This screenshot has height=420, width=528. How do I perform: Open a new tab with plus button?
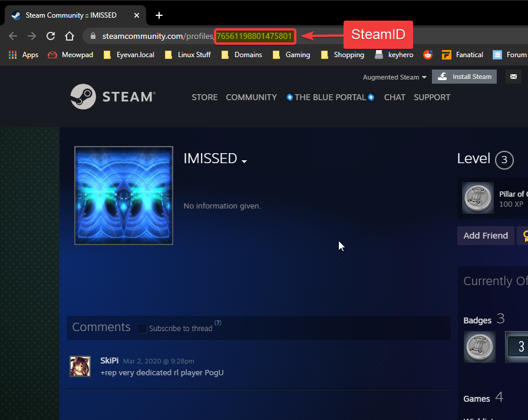pyautogui.click(x=159, y=15)
